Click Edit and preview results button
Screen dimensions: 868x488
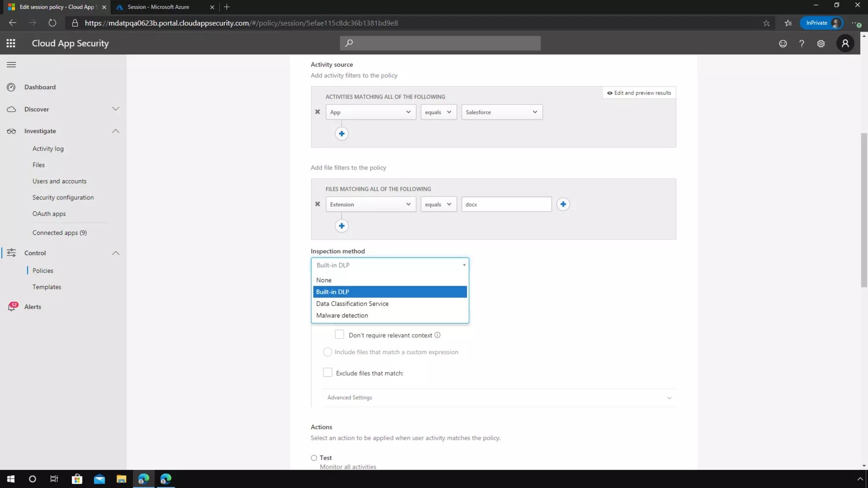[639, 93]
